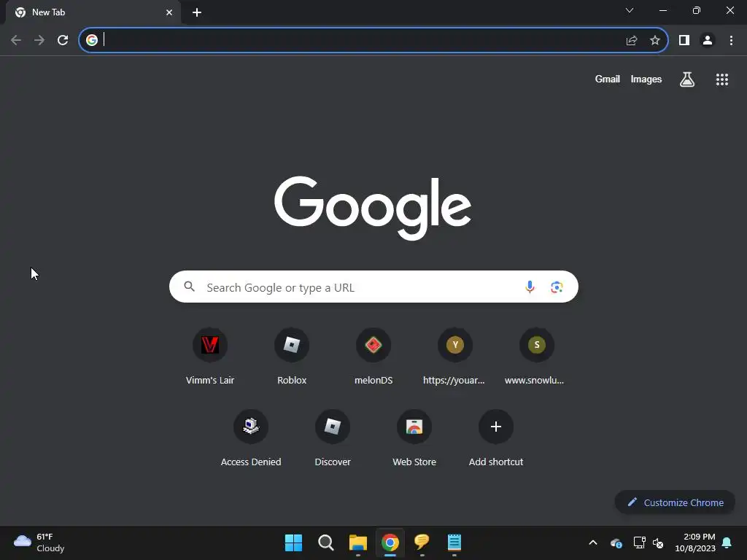Open notifications bell icon
This screenshot has height=560, width=747.
[727, 542]
